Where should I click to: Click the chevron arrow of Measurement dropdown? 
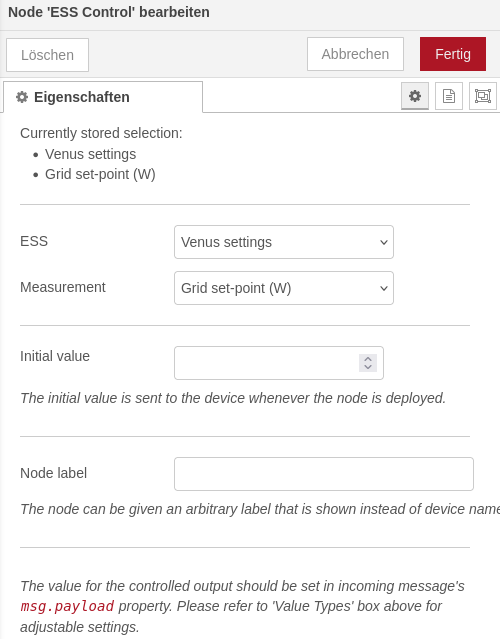(x=383, y=288)
